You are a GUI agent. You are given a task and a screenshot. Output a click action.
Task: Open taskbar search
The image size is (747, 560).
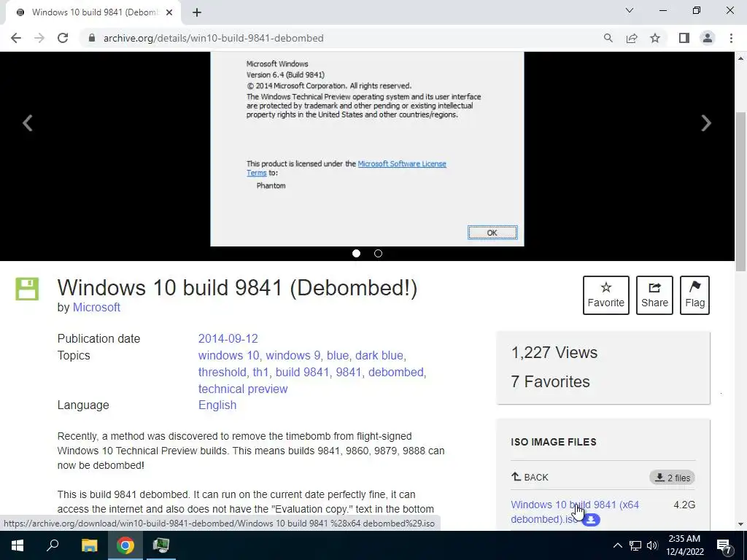click(x=53, y=545)
